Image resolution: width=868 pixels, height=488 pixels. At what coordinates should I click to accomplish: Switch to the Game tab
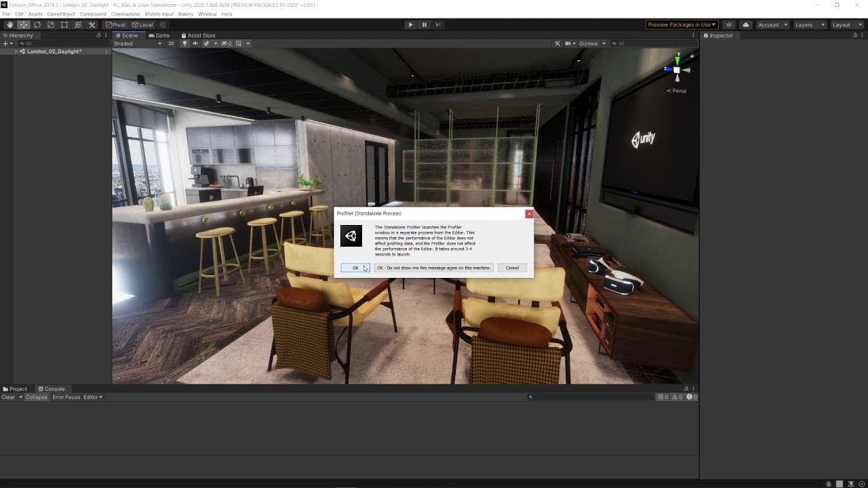159,35
